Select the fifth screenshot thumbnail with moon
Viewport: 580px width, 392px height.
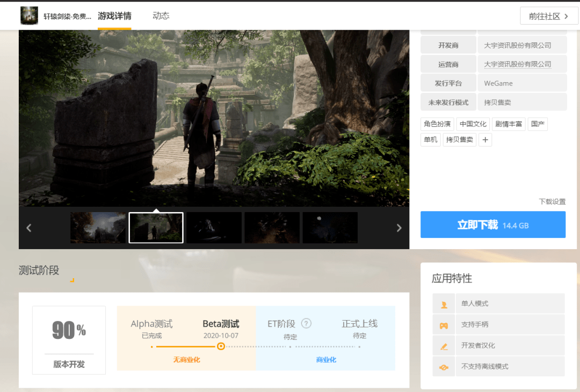[330, 228]
